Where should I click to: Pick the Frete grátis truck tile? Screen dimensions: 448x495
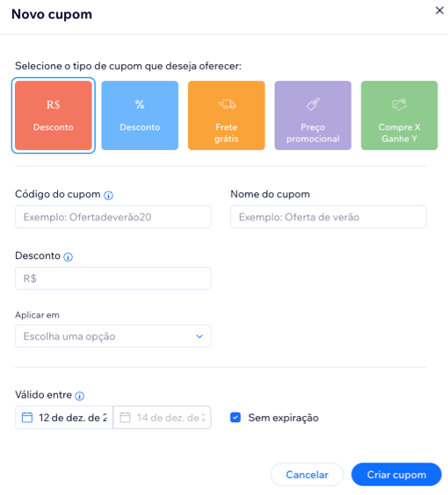pyautogui.click(x=227, y=115)
